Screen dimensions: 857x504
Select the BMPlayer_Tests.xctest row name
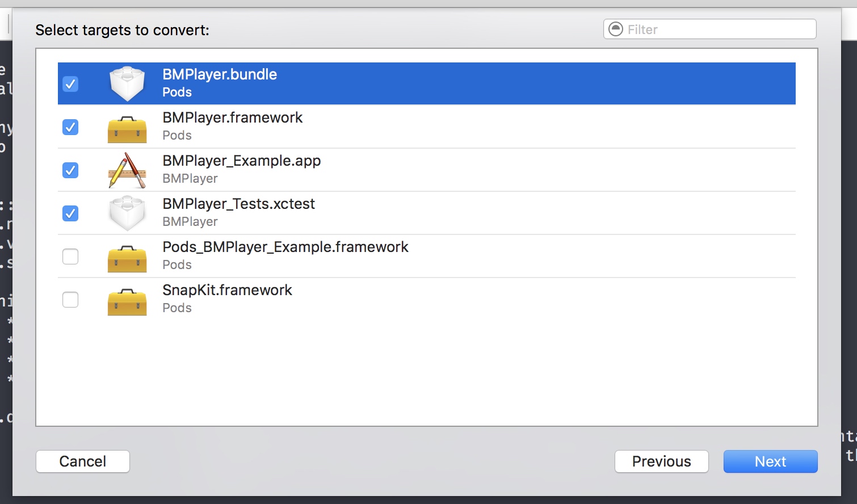238,204
